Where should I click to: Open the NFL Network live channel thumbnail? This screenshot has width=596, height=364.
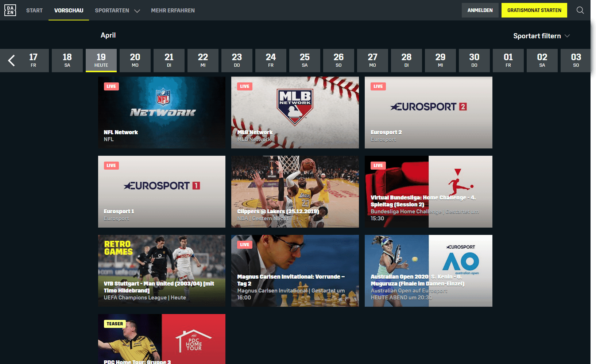coord(162,112)
